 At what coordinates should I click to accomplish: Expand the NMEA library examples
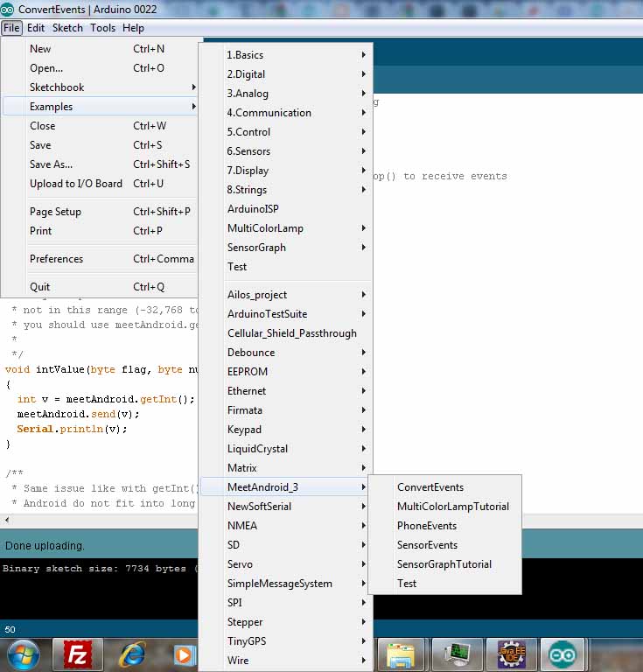[x=286, y=526]
